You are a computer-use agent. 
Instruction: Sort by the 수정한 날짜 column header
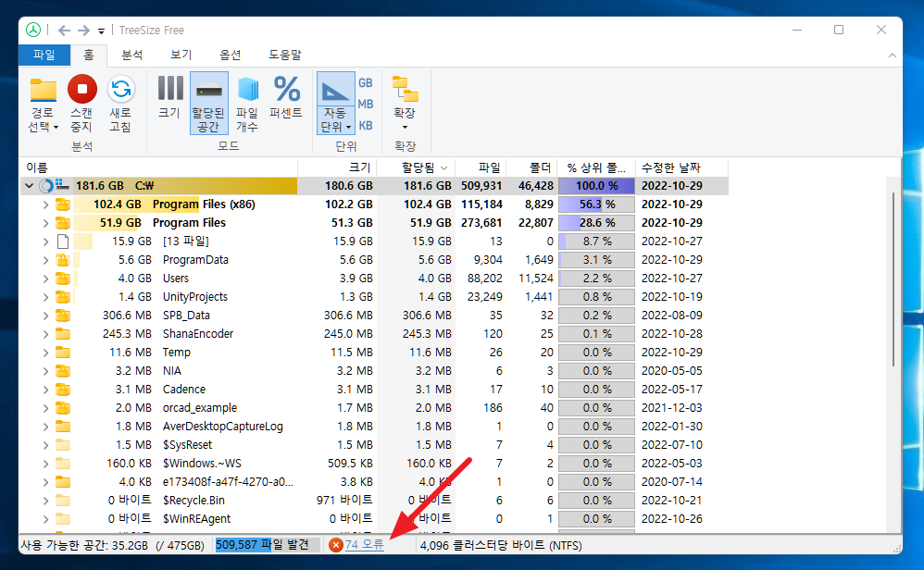[681, 167]
